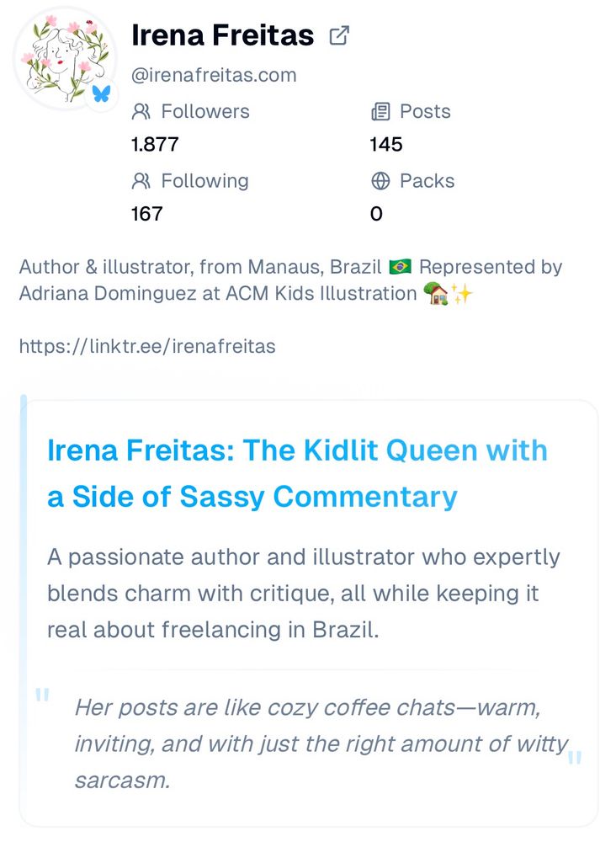Viewport: 616px width, 842px height.
Task: Click the @irenafreitas.com handle
Action: 214,75
